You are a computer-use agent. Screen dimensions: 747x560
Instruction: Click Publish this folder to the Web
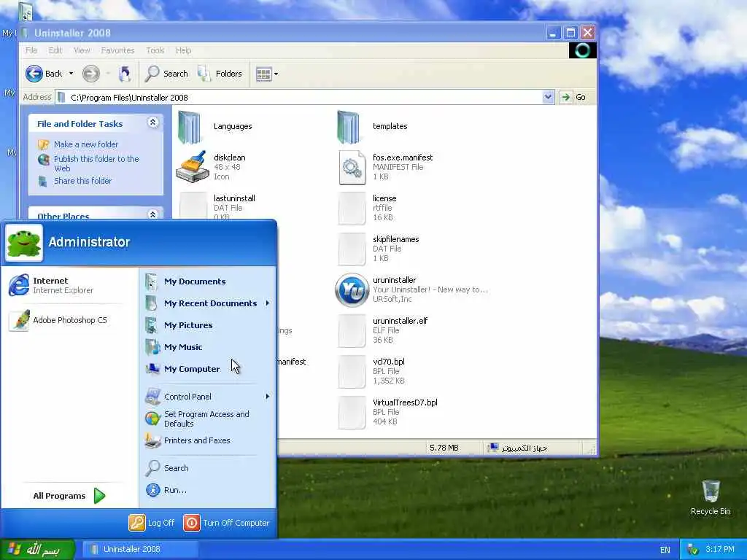[x=96, y=163]
